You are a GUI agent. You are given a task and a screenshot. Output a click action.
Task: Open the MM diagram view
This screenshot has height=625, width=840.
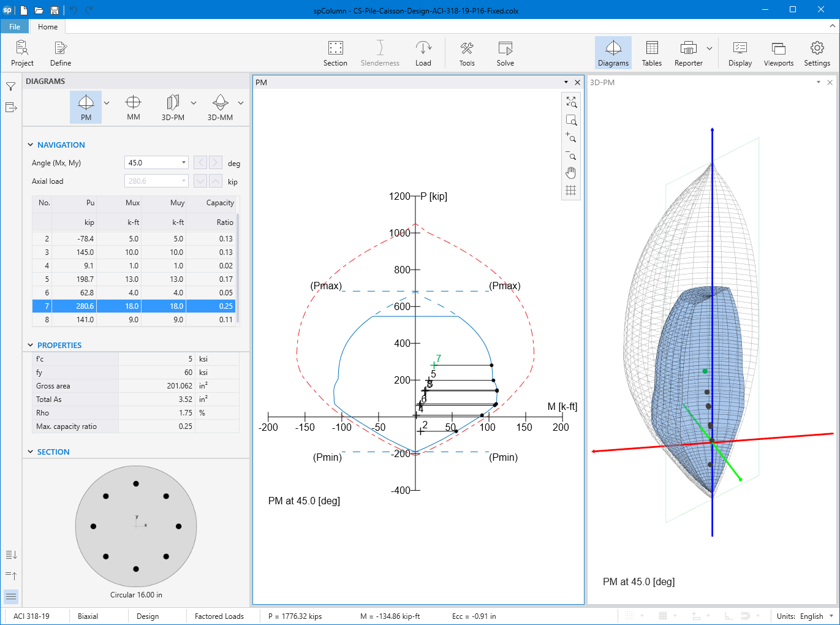pyautogui.click(x=133, y=106)
